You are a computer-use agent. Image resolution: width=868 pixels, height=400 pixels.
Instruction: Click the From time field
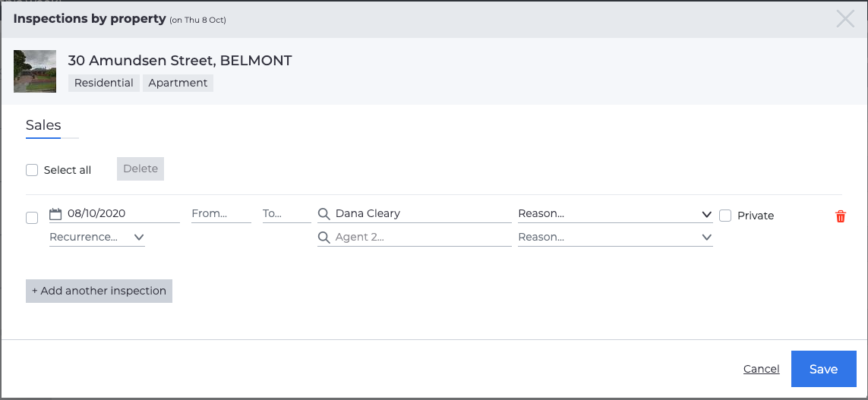click(222, 213)
